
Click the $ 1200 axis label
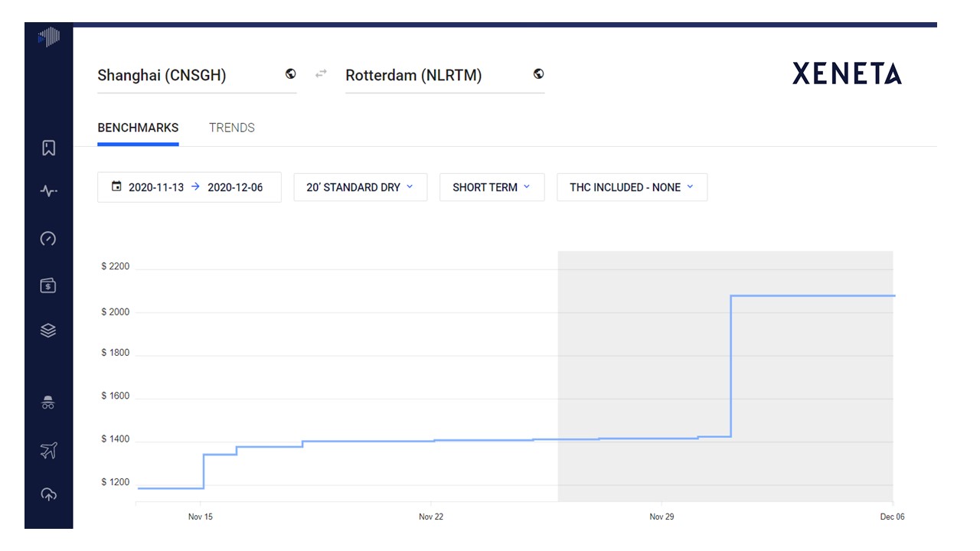coord(116,482)
